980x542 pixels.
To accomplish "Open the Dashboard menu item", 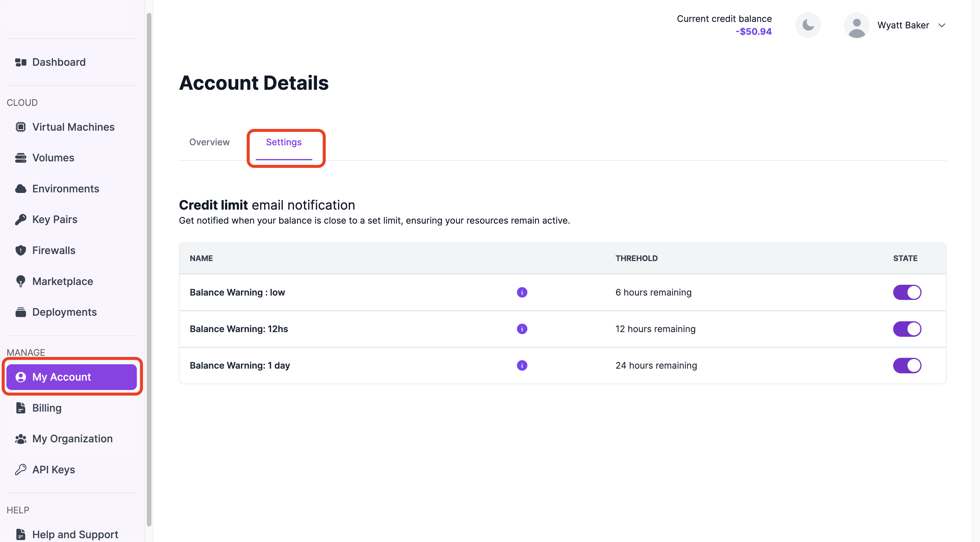I will click(x=58, y=62).
